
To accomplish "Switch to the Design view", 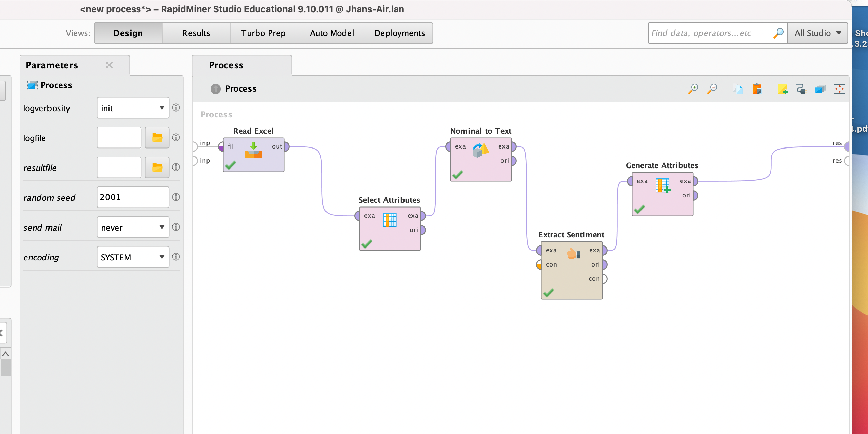I will (128, 33).
